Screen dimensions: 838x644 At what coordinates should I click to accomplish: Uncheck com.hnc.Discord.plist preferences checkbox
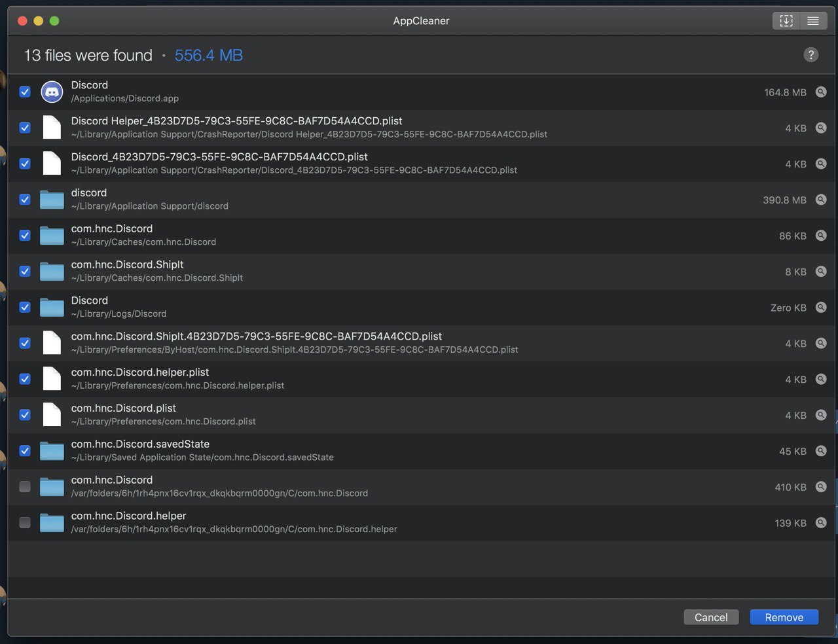[x=25, y=415]
